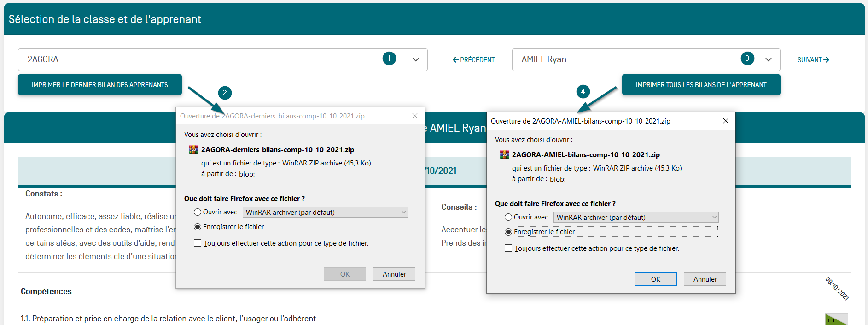Click WinRAR icon beside 2AGORA-derniers_bilans zip file
This screenshot has height=325, width=868.
pos(194,150)
